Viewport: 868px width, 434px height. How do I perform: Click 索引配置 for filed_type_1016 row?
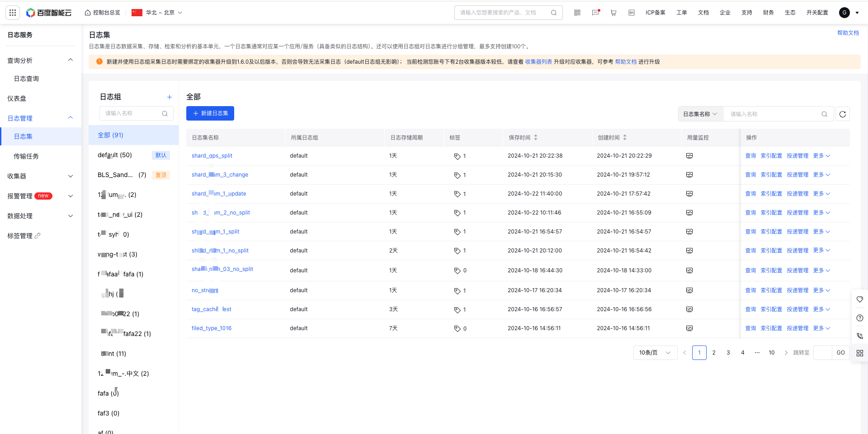click(771, 328)
